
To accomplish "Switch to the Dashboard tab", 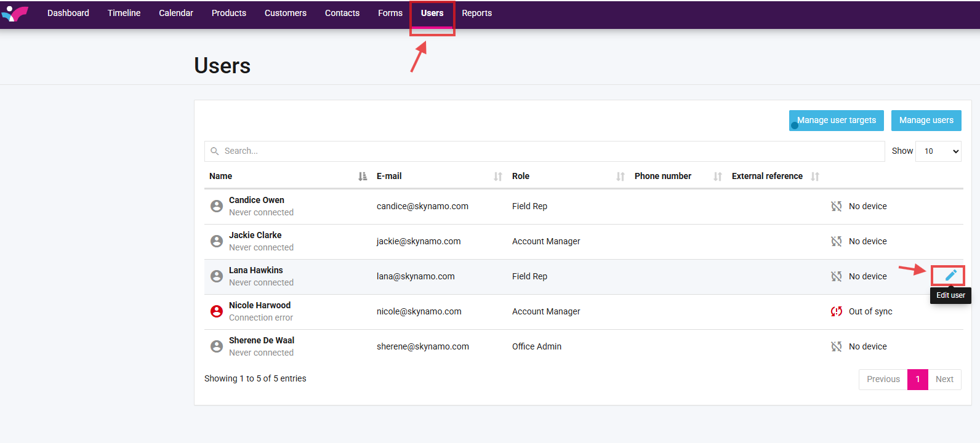I will click(68, 13).
